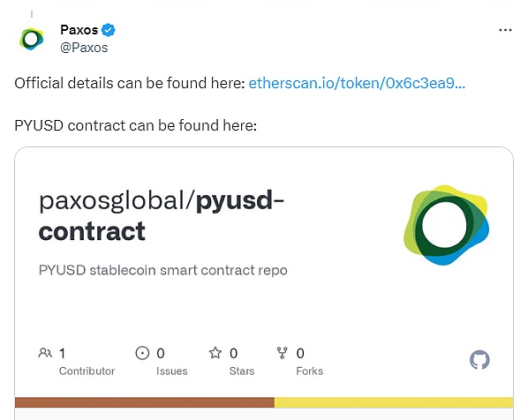This screenshot has width=528, height=420.
Task: Click the GitHub octocat icon
Action: pyautogui.click(x=479, y=360)
